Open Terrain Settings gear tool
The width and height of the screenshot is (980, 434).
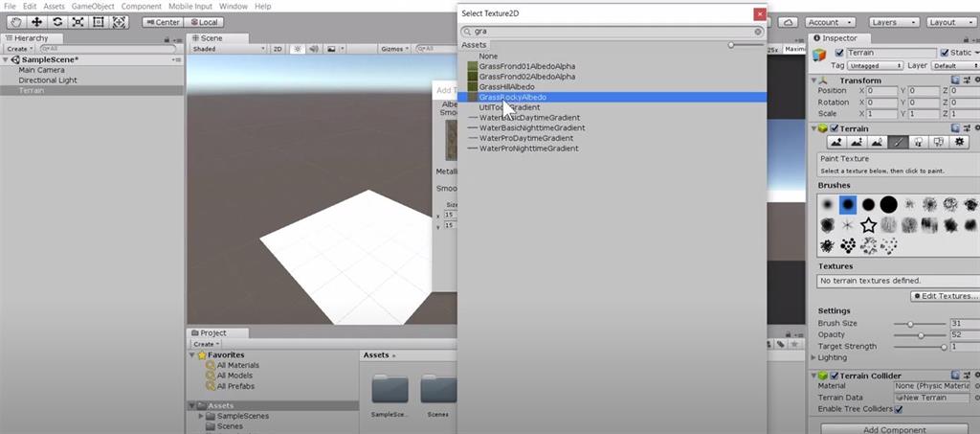pyautogui.click(x=959, y=143)
